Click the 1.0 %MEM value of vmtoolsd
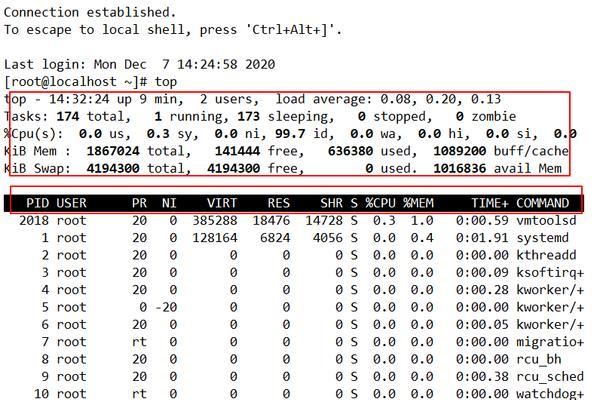The height and width of the screenshot is (400, 597). tap(422, 221)
